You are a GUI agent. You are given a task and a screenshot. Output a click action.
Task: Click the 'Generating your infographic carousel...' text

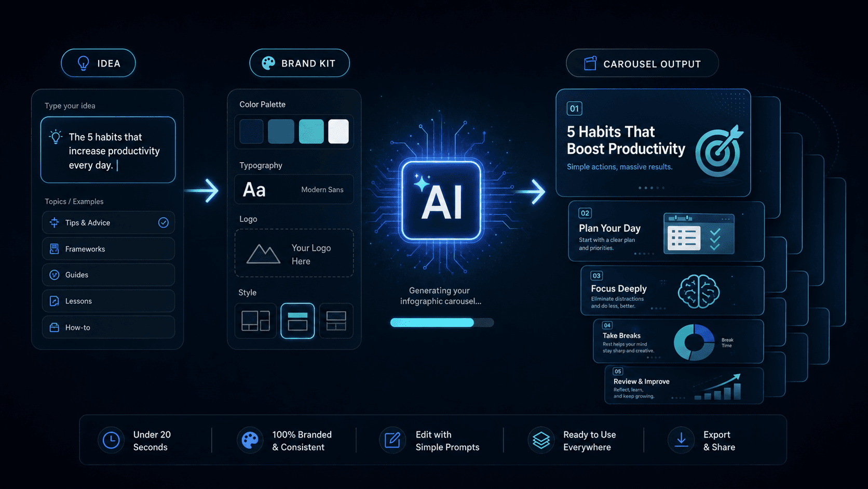tap(440, 296)
